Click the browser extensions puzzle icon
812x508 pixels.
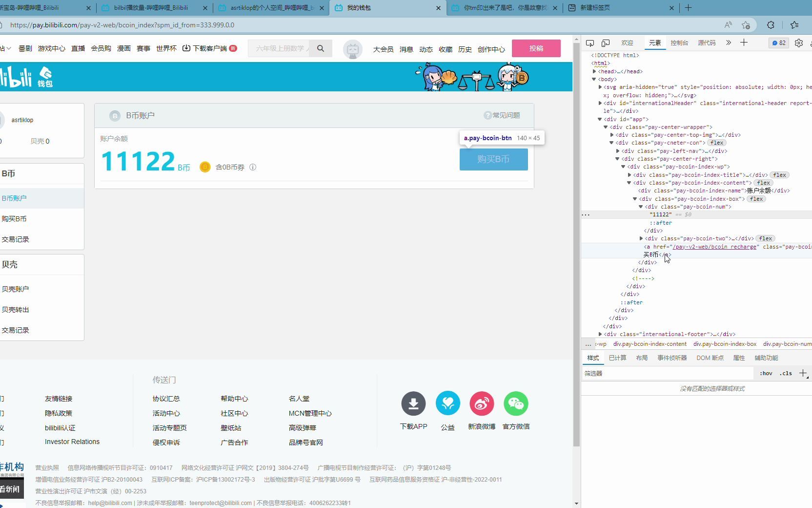771,25
